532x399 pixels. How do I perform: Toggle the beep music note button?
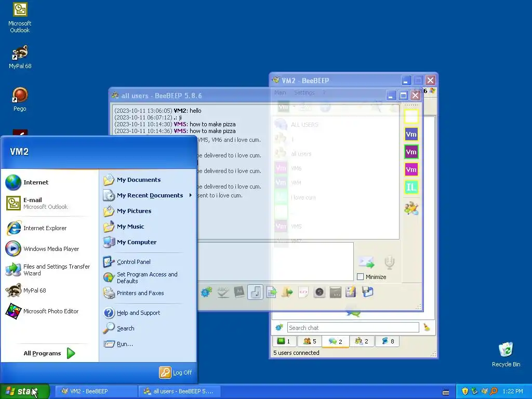(x=255, y=292)
